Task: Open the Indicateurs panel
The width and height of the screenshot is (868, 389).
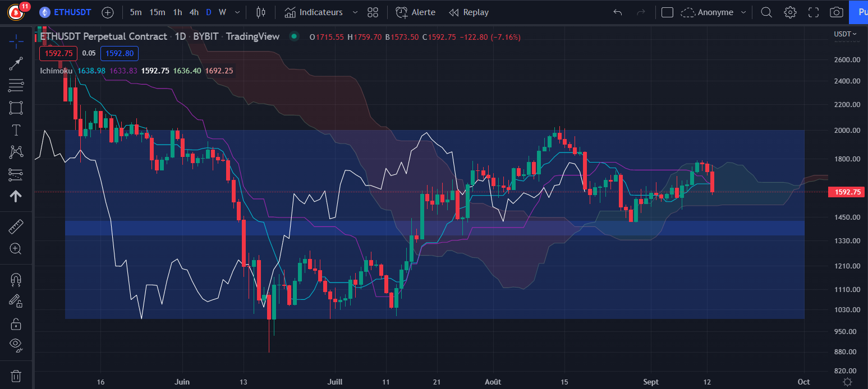Action: click(x=314, y=12)
